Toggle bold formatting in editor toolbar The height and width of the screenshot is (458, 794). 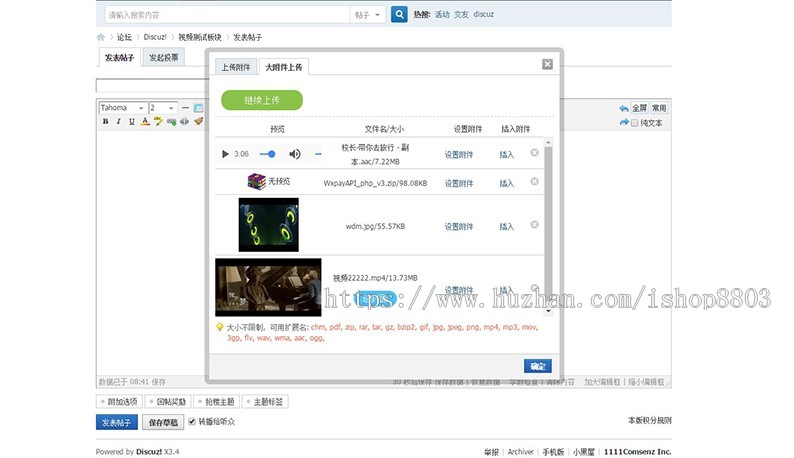(105, 121)
